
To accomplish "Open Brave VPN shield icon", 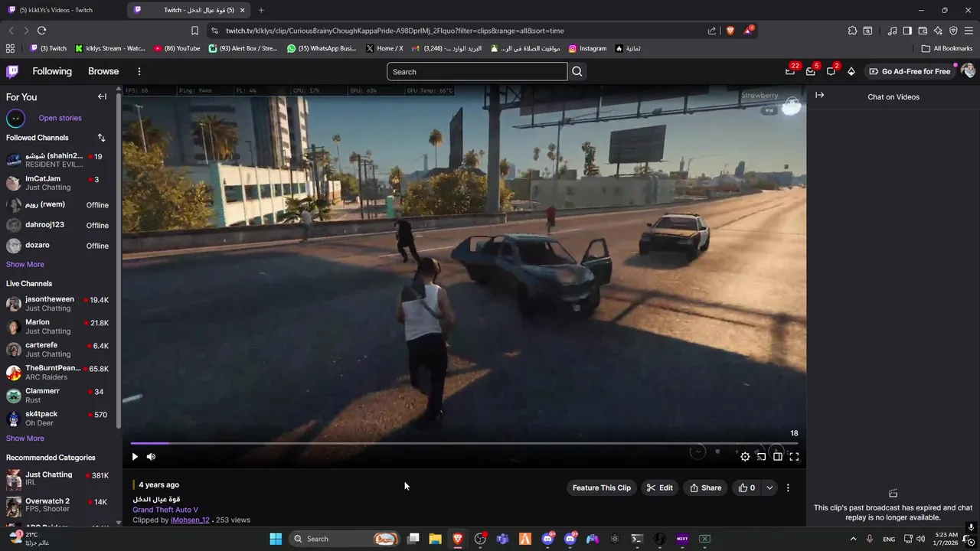I will [x=953, y=31].
